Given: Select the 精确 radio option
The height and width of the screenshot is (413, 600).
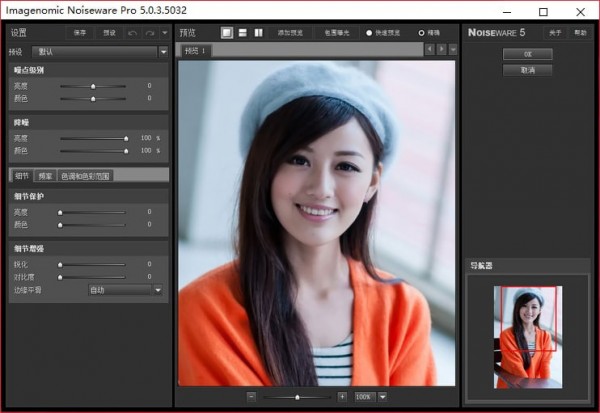Looking at the screenshot, I should pos(421,33).
